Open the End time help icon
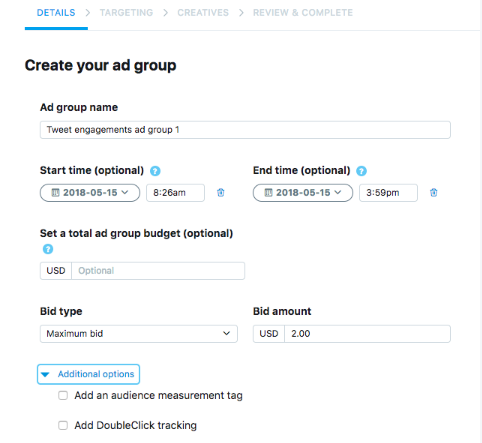The height and width of the screenshot is (443, 482). (x=361, y=171)
